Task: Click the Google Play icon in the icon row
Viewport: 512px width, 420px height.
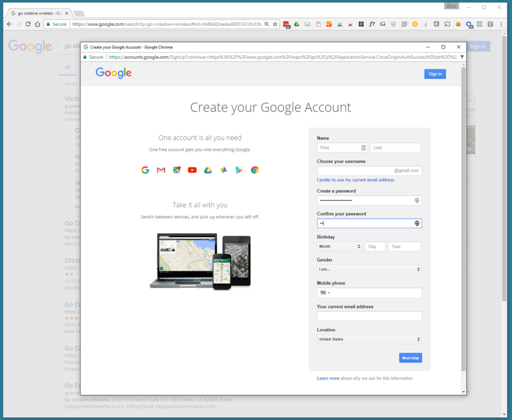Action: [239, 170]
